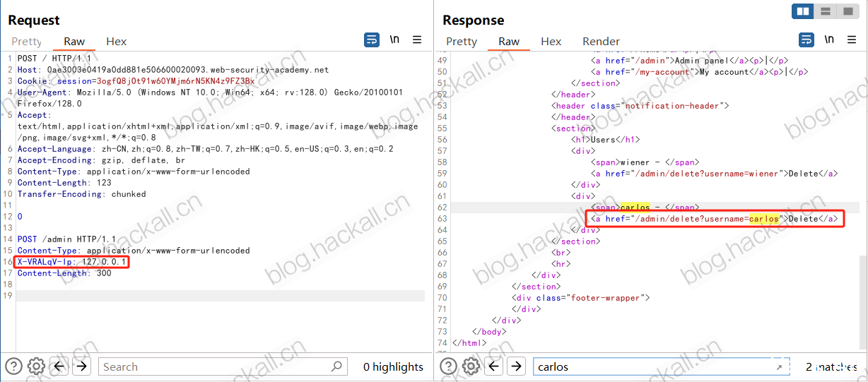
Task: Click the closing '</html>' line
Action: pos(469,343)
